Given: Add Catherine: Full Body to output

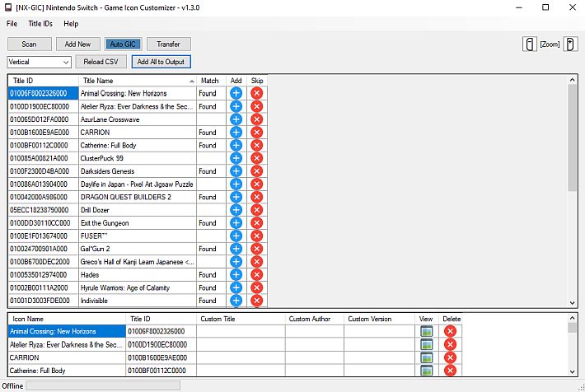Looking at the screenshot, I should point(236,145).
